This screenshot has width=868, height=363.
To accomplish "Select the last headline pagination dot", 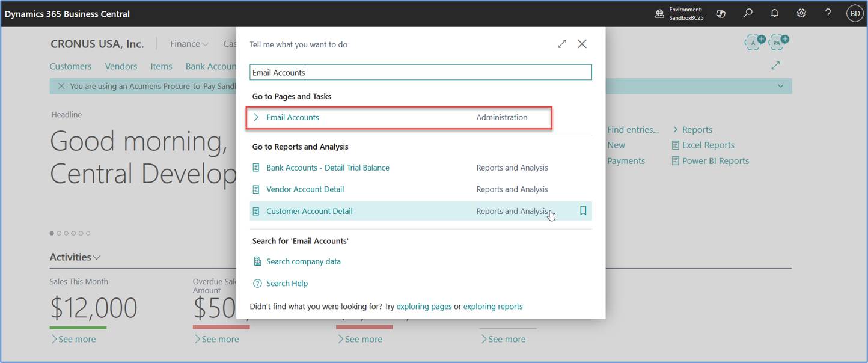I will 88,233.
